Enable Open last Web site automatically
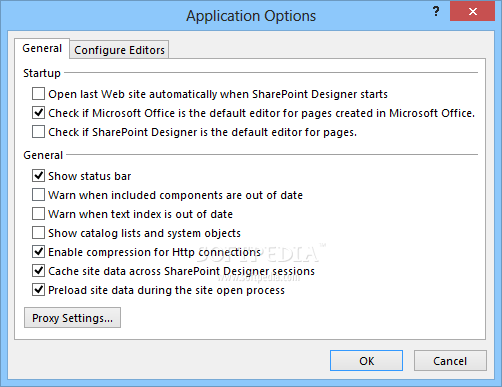The width and height of the screenshot is (502, 387). pos(38,94)
